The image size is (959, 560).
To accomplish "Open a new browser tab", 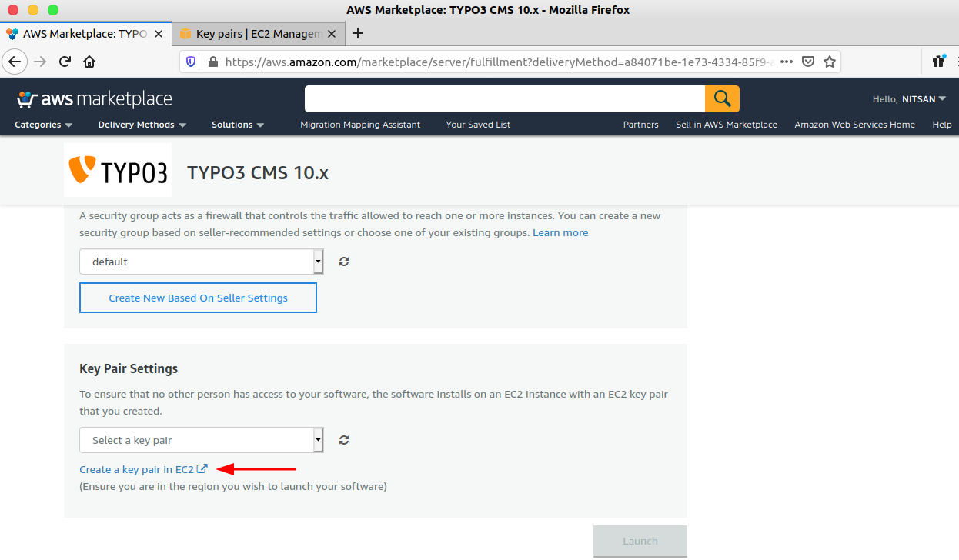I will [x=357, y=33].
